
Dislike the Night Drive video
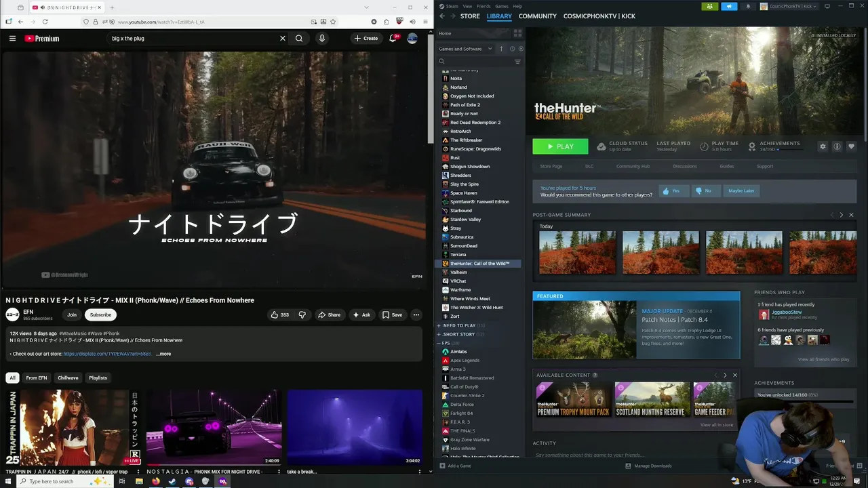[x=302, y=314]
